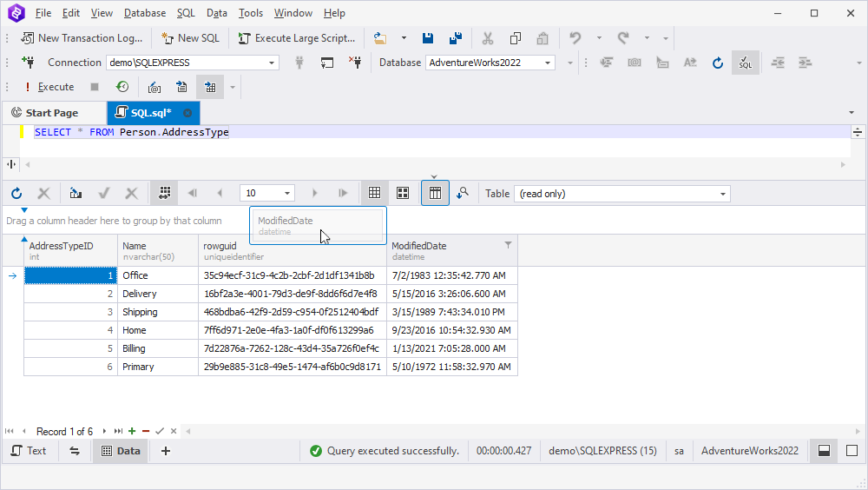Switch to card view mode

(403, 194)
